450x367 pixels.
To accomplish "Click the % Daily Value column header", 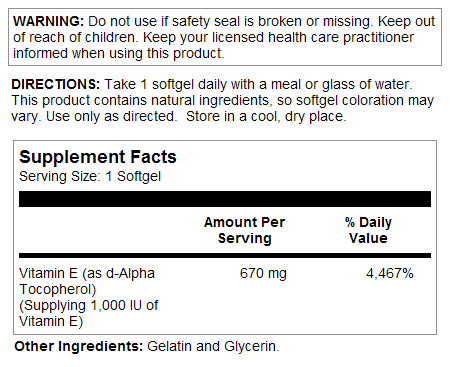I will coord(368,230).
